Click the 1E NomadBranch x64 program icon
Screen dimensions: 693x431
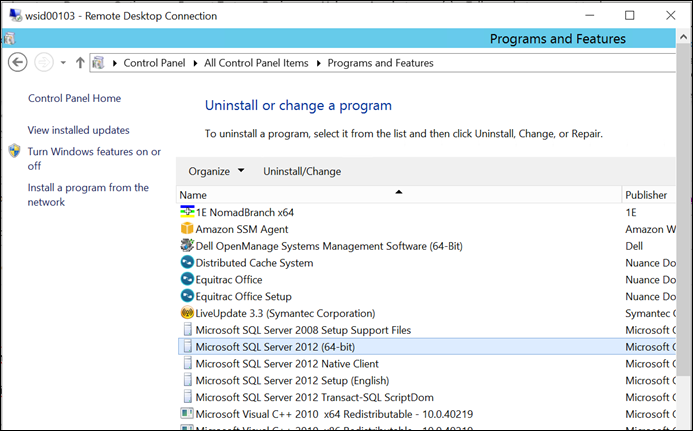click(x=187, y=212)
